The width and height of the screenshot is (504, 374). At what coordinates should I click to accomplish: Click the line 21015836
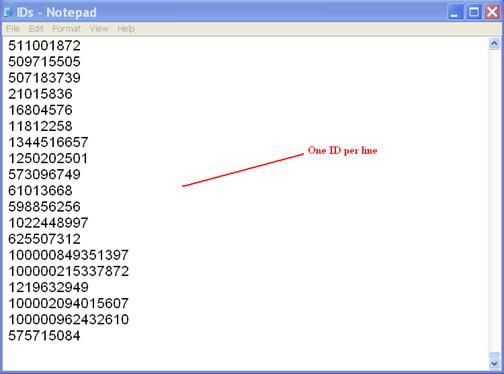(x=40, y=94)
